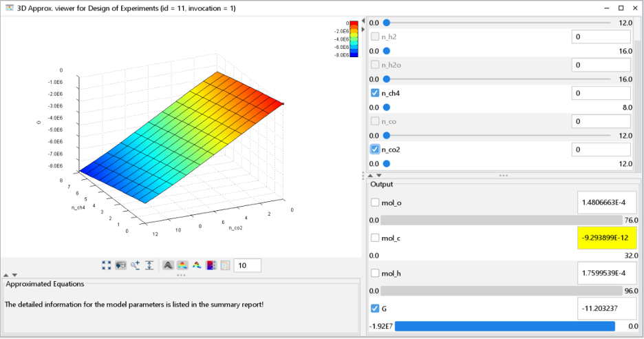Uncheck the G output checkbox
Viewport: 644px width, 339px height.
coord(375,309)
